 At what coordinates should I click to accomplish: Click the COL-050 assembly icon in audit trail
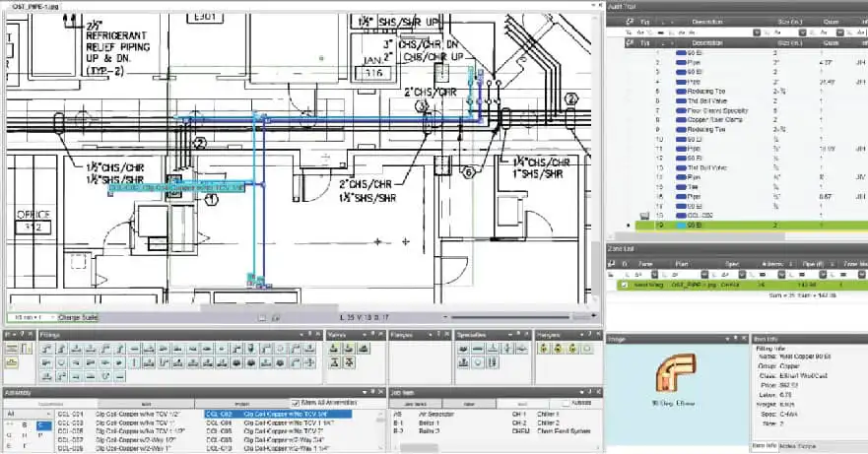pos(644,216)
